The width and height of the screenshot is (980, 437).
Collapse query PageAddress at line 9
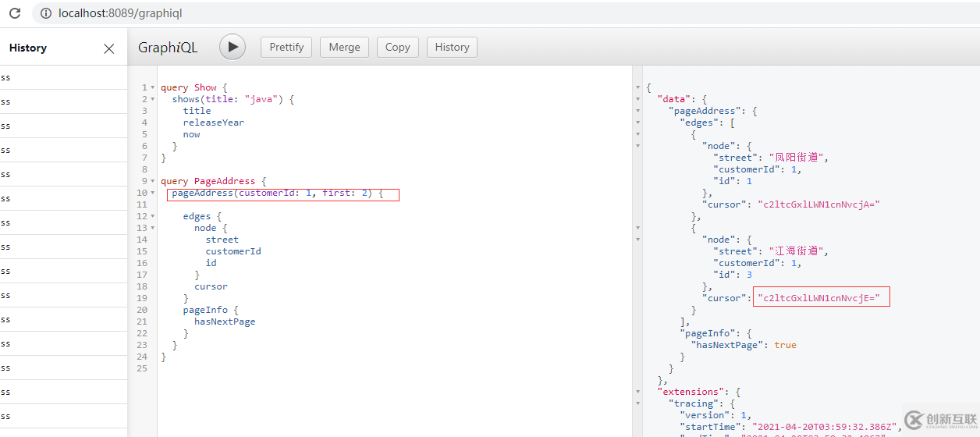[152, 181]
